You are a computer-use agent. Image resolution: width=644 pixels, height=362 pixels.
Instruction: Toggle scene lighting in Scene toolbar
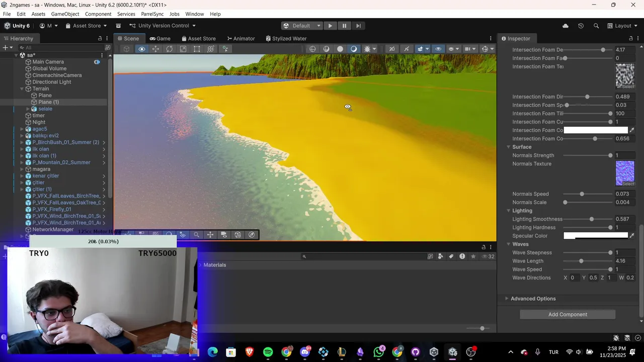(x=406, y=49)
